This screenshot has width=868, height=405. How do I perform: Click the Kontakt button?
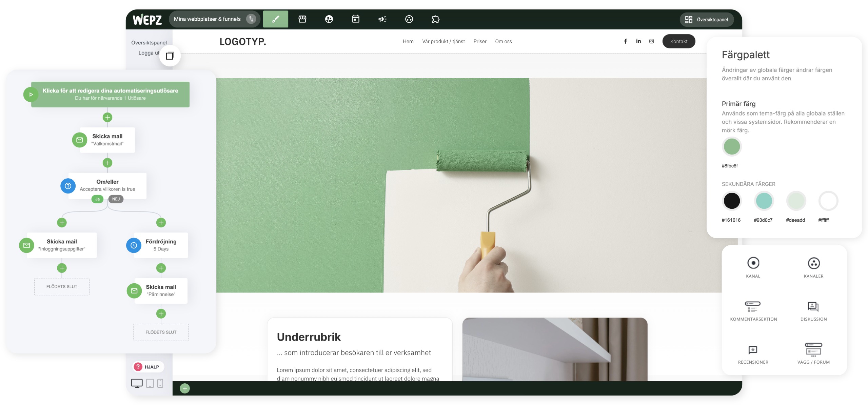678,41
